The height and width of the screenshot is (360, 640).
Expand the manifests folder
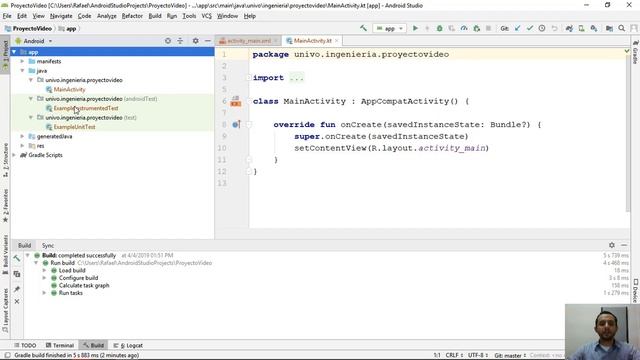click(x=22, y=61)
